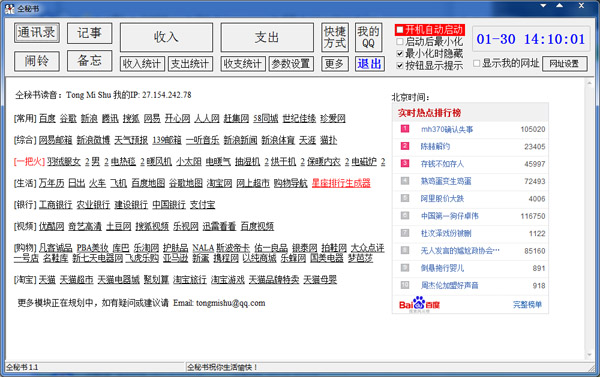
Task: Open the 天气预报 link
Action: click(x=131, y=140)
